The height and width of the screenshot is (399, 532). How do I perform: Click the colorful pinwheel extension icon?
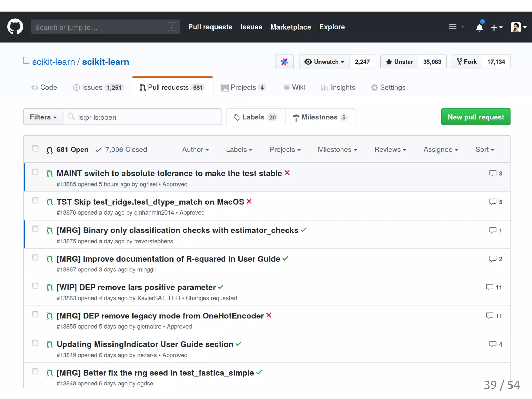[284, 62]
